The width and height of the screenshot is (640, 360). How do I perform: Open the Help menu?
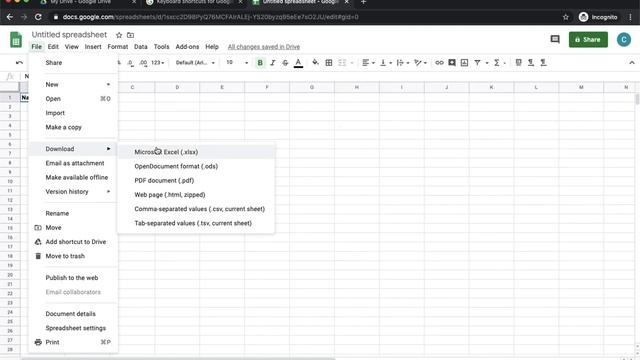point(212,47)
